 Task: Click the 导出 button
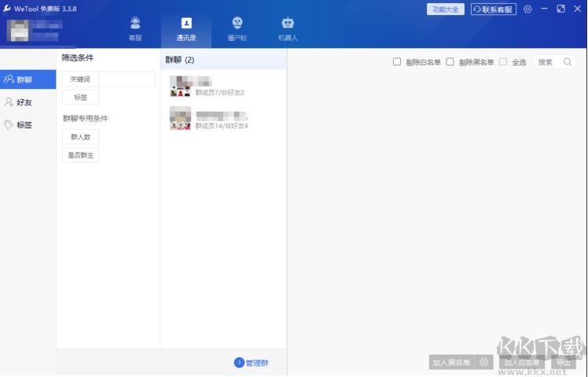coord(564,362)
